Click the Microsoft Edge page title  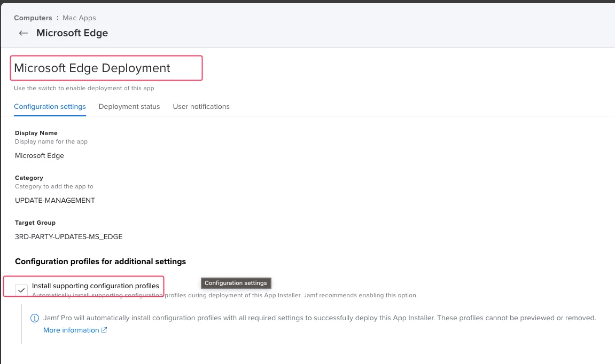[72, 33]
